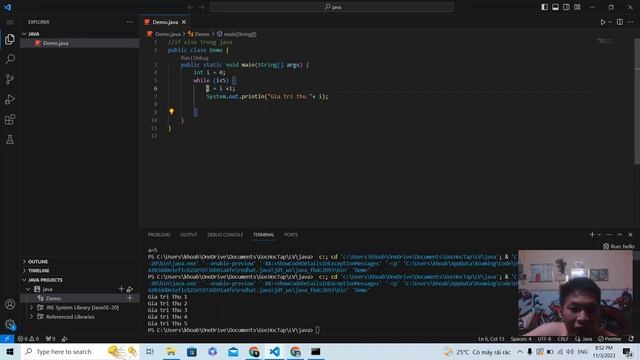Click the plus icon on java project row
This screenshot has width=640, height=360.
click(121, 289)
